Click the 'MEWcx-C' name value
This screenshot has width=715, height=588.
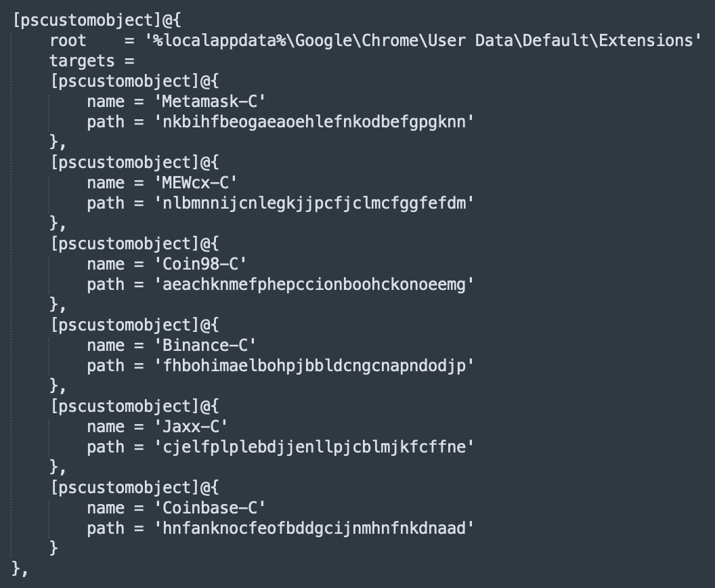coord(196,182)
